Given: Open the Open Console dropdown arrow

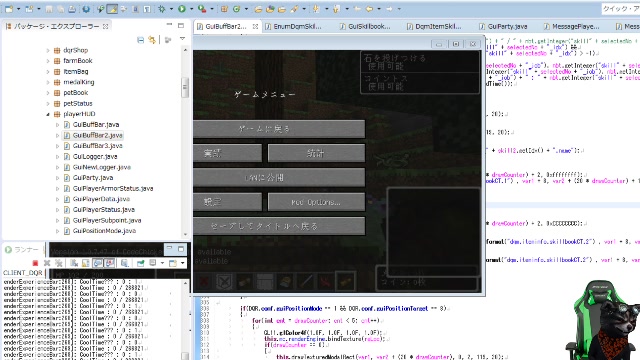Looking at the screenshot, I should coord(182,263).
